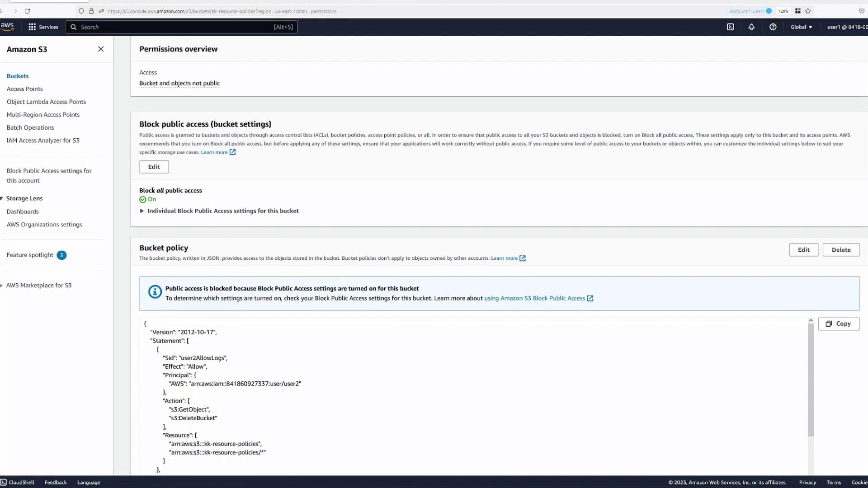Delete the bucket policy
Screen dimensions: 868x488
tap(841, 250)
